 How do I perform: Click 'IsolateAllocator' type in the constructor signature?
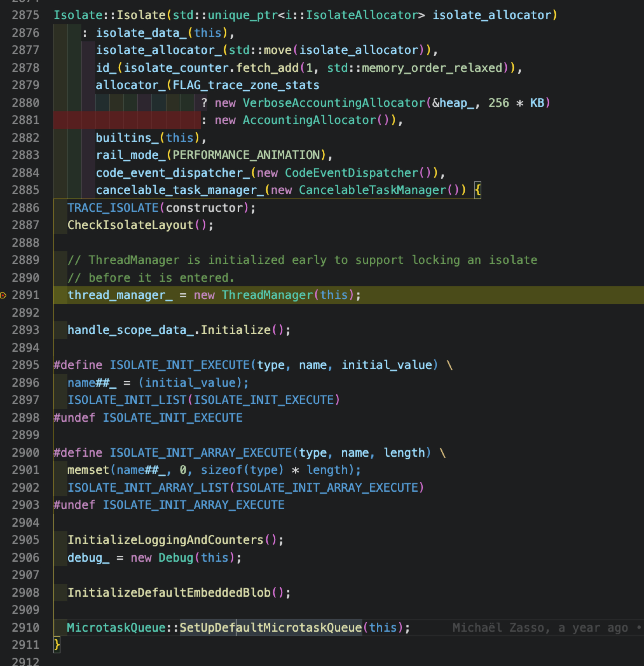362,15
